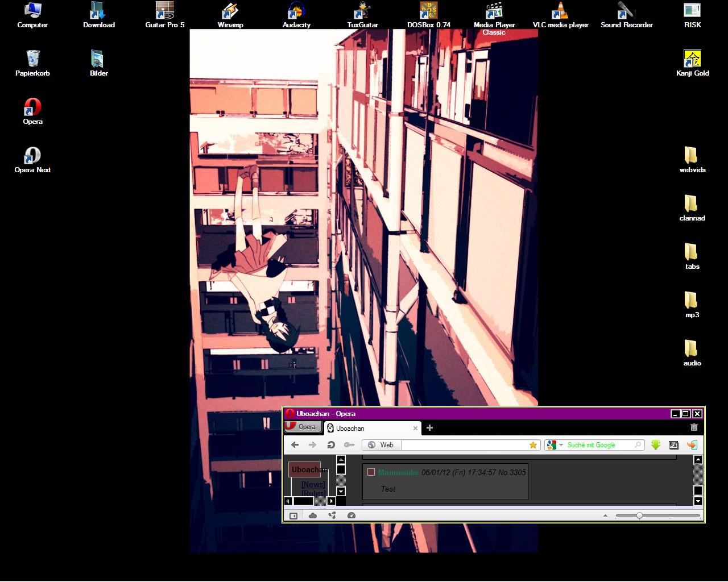The height and width of the screenshot is (582, 728).
Task: Toggle the Opera side panel button
Action: coord(293,516)
